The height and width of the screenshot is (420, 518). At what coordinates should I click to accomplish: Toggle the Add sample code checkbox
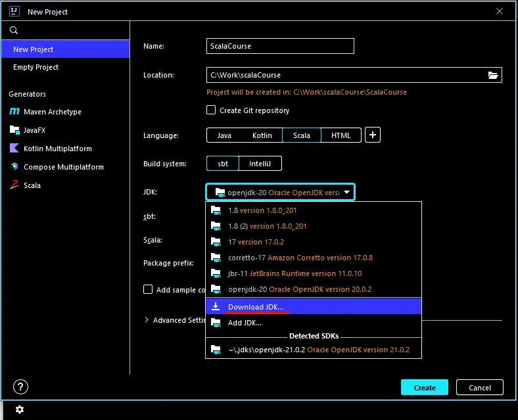pos(148,290)
